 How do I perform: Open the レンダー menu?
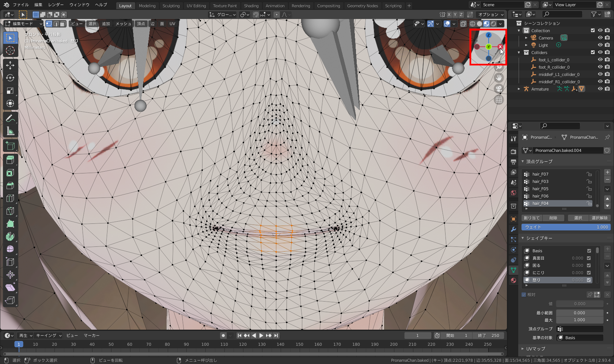click(x=55, y=5)
